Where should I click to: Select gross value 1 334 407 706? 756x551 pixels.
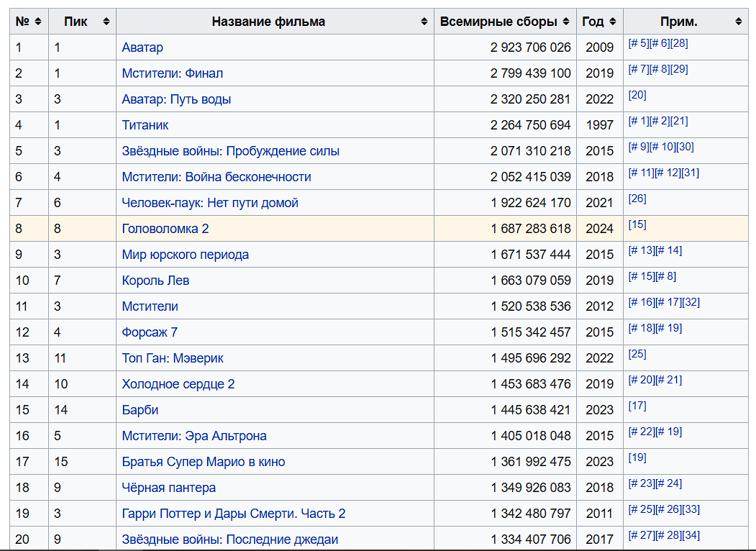(x=531, y=539)
